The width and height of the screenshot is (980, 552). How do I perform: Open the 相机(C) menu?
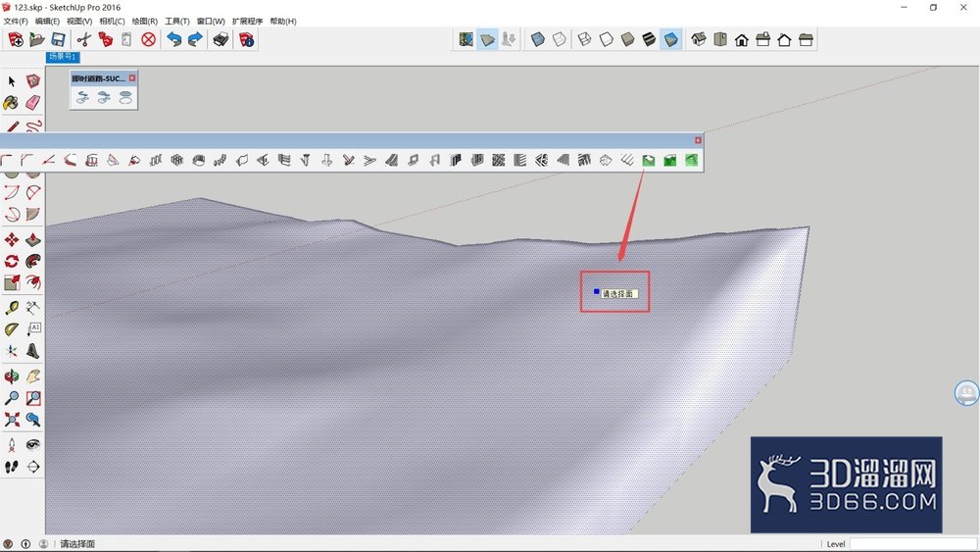pos(112,22)
